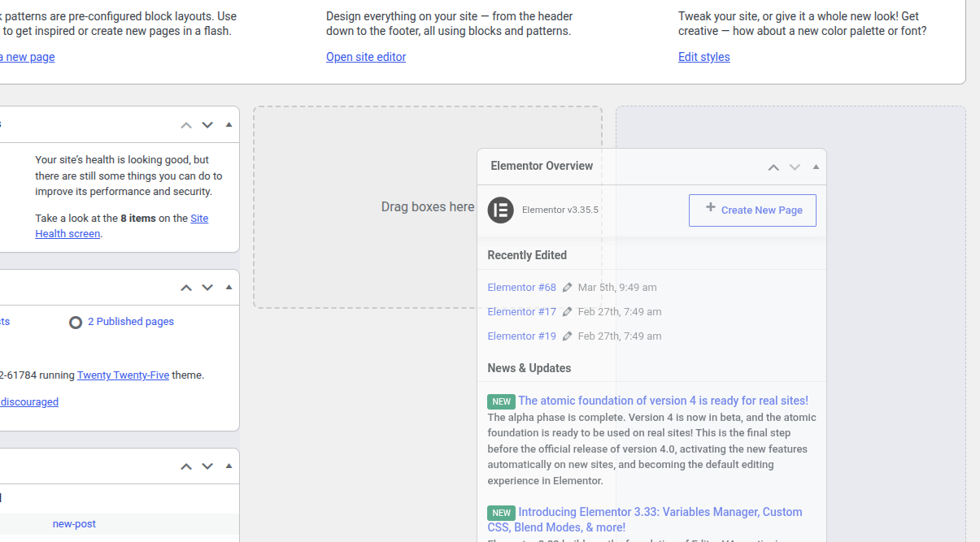
Task: Click NEW badge on atomic foundation article
Action: [x=501, y=401]
